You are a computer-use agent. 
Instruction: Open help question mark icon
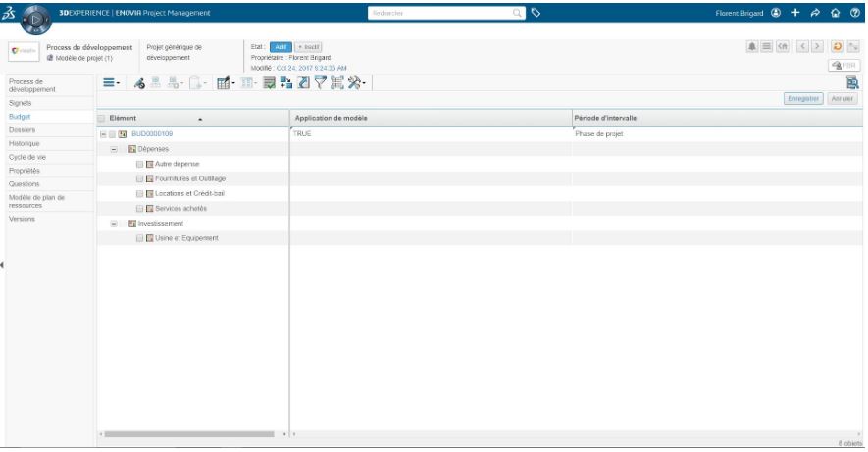pyautogui.click(x=854, y=13)
